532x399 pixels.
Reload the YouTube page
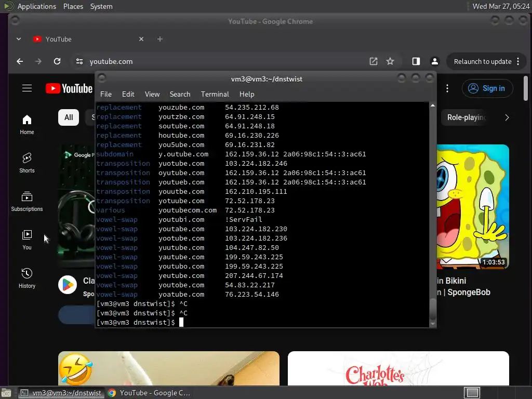(57, 61)
